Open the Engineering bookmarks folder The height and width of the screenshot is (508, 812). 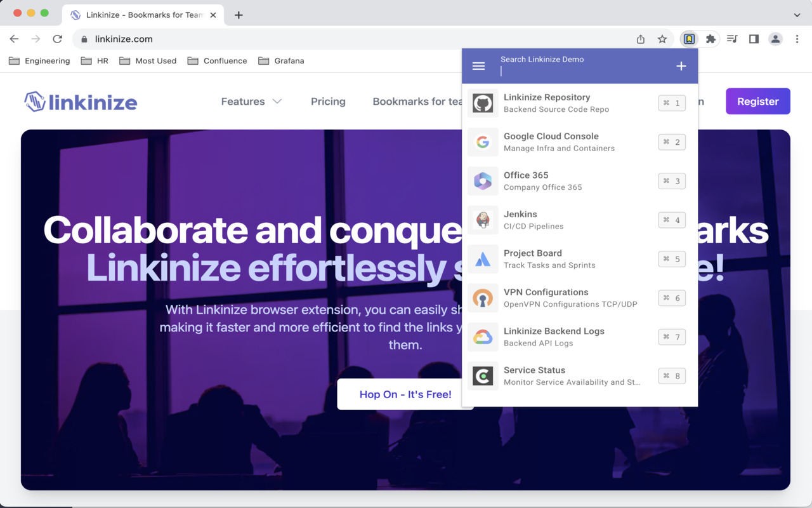[39, 61]
